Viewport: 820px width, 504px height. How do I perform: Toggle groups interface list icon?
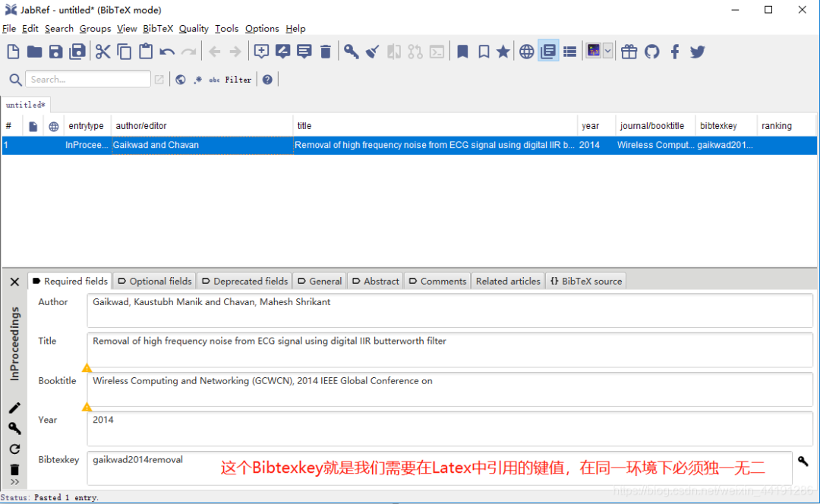(x=570, y=52)
